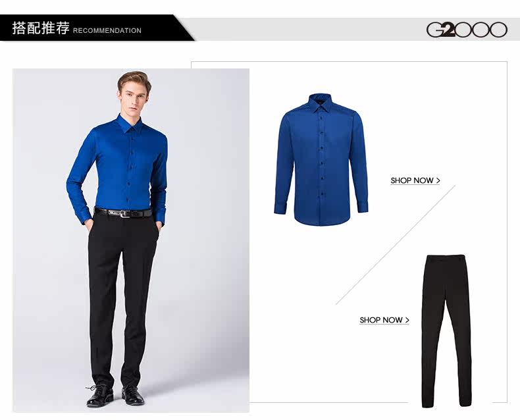The height and width of the screenshot is (420, 520).
Task: Click the arrow beside the shirt's SHOP NOW
Action: [438, 180]
